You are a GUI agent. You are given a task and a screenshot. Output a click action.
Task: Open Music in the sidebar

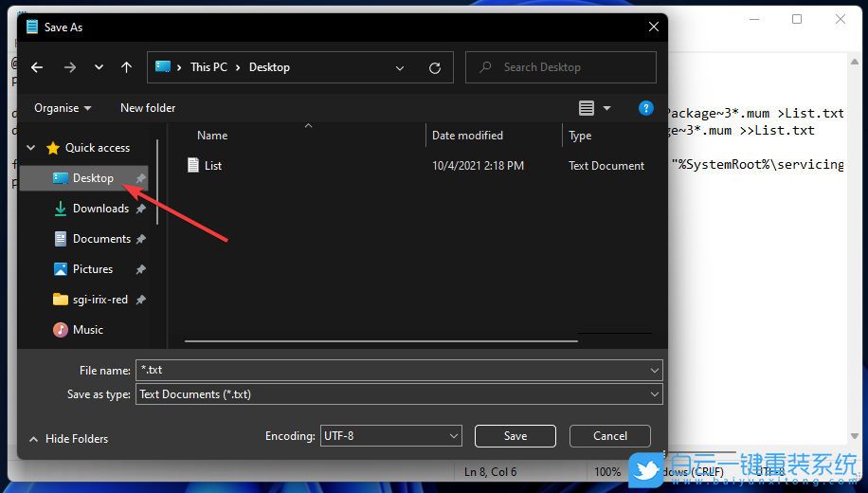click(88, 330)
